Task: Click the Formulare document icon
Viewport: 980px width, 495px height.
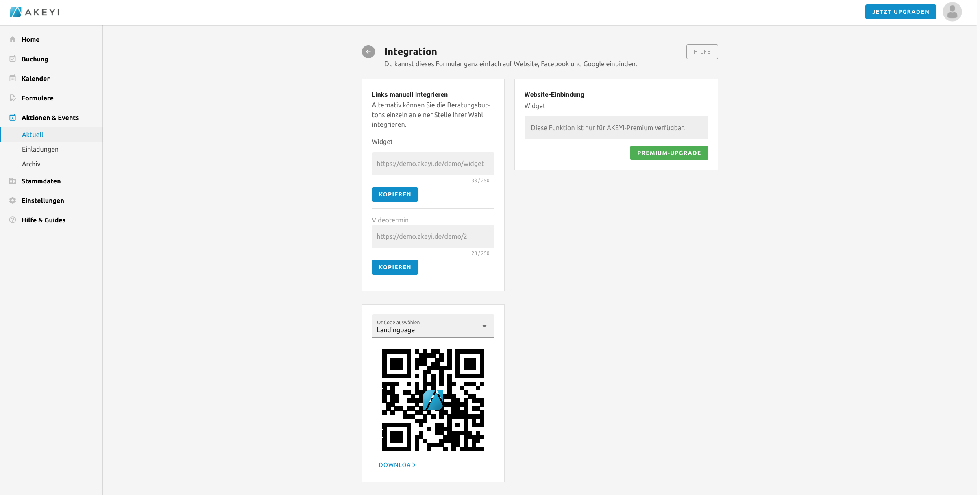Action: pos(13,98)
